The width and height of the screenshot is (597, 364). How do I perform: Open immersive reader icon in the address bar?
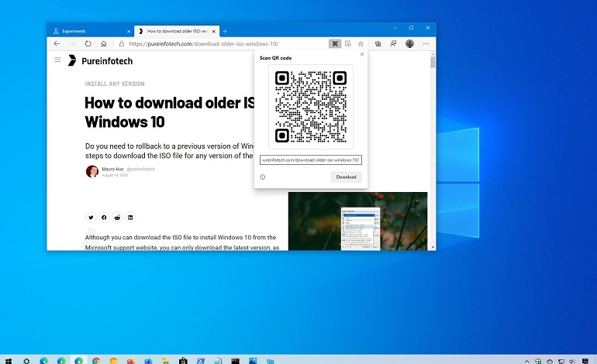pyautogui.click(x=347, y=43)
